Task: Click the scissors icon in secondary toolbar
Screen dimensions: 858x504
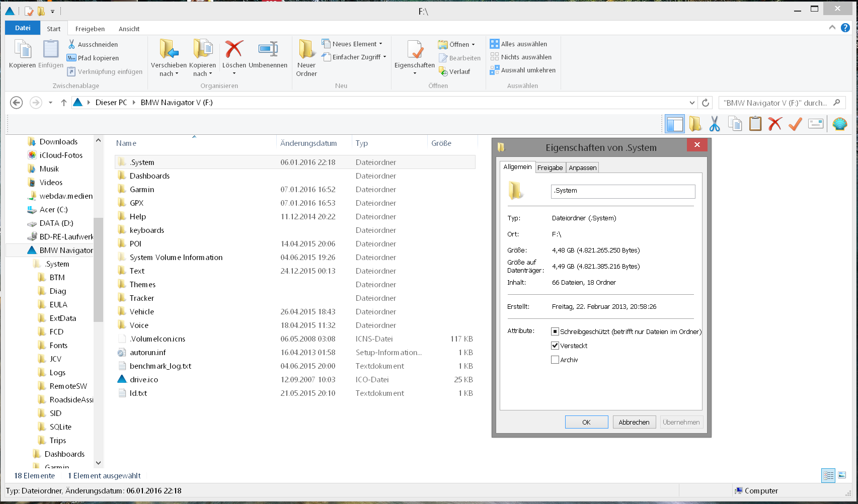Action: (x=714, y=124)
